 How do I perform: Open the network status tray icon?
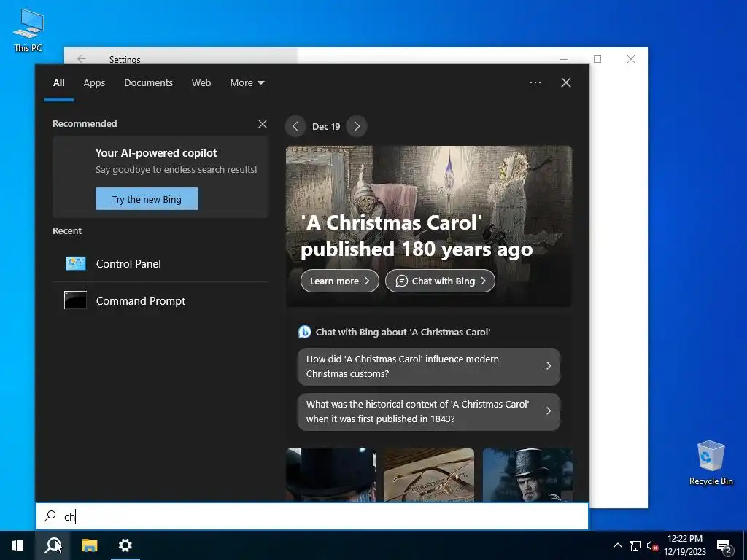[x=635, y=545]
